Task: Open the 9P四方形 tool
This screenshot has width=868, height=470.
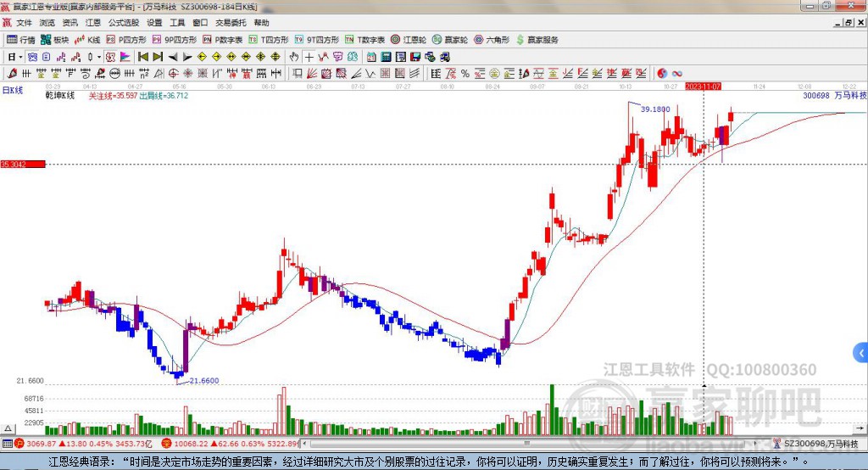Action: [x=175, y=40]
